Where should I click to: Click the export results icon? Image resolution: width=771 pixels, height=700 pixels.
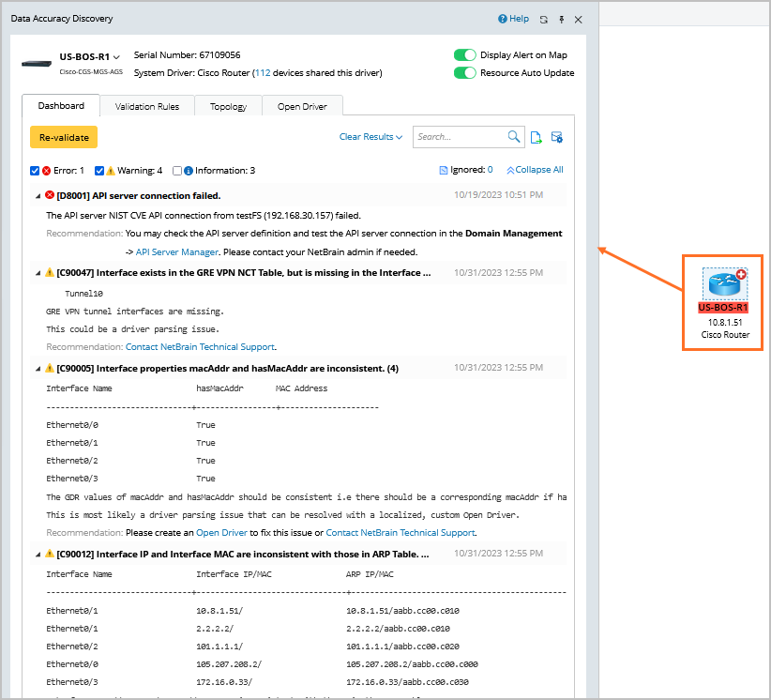536,137
